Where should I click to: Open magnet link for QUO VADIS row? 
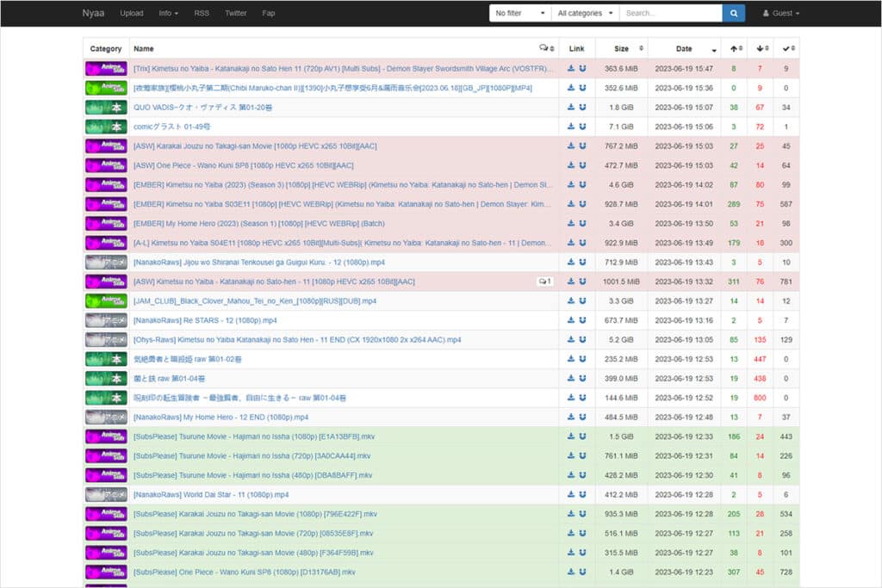click(x=582, y=108)
